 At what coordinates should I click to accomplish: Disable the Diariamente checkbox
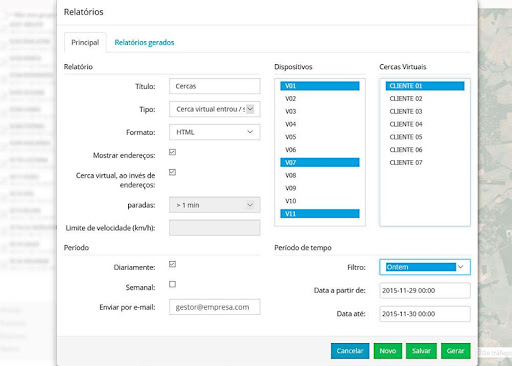(172, 264)
